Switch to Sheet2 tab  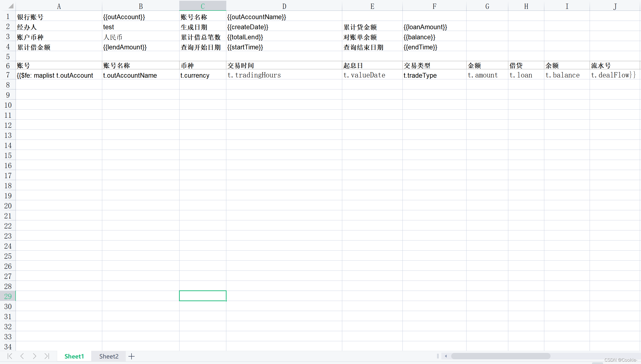point(108,356)
